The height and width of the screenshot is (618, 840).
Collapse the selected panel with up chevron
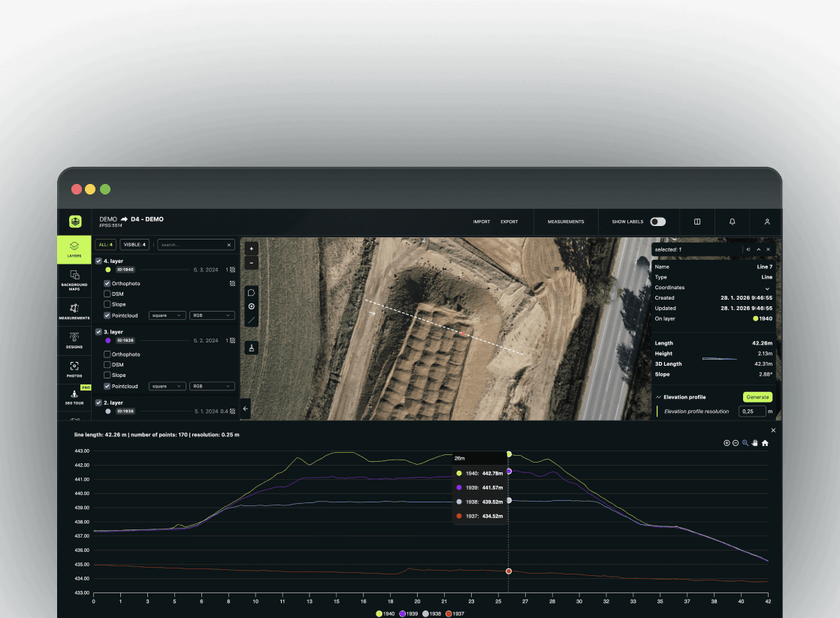coord(759,249)
